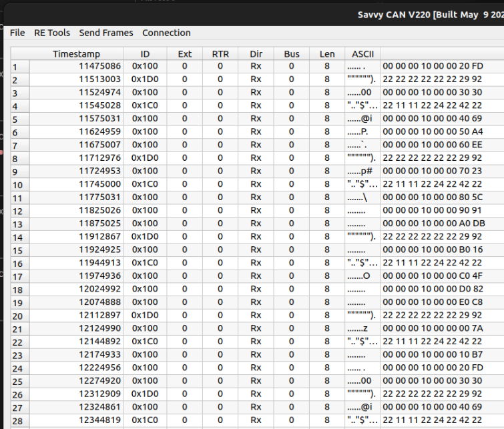Viewport: 504px width, 429px height.
Task: Select row number 1 header
Action: [x=20, y=67]
